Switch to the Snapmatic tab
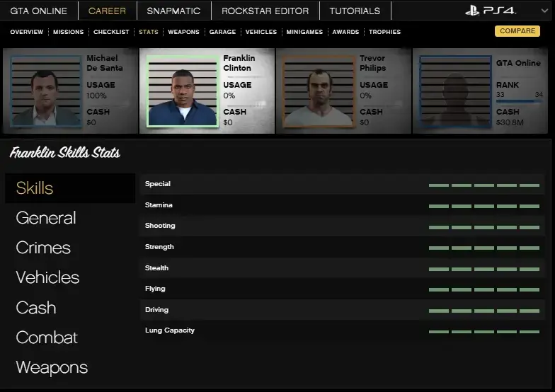Screen dimensions: 555x392 [x=173, y=11]
